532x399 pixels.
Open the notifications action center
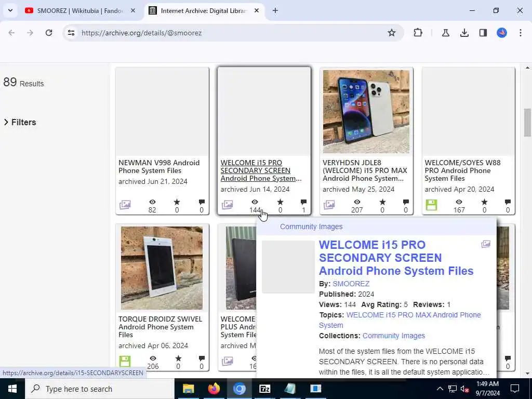[515, 389]
